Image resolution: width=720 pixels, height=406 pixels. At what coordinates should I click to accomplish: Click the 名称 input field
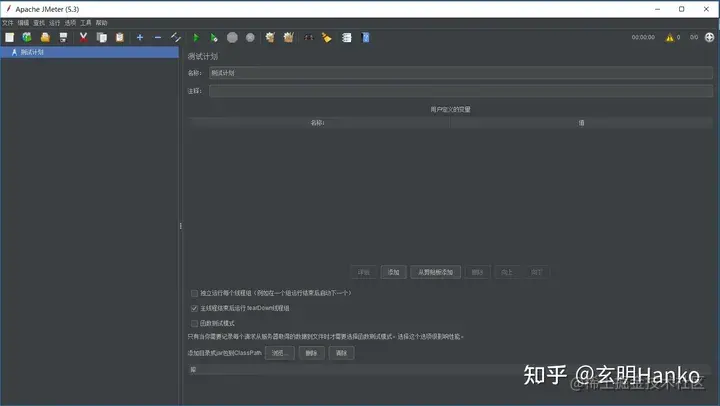[461, 73]
